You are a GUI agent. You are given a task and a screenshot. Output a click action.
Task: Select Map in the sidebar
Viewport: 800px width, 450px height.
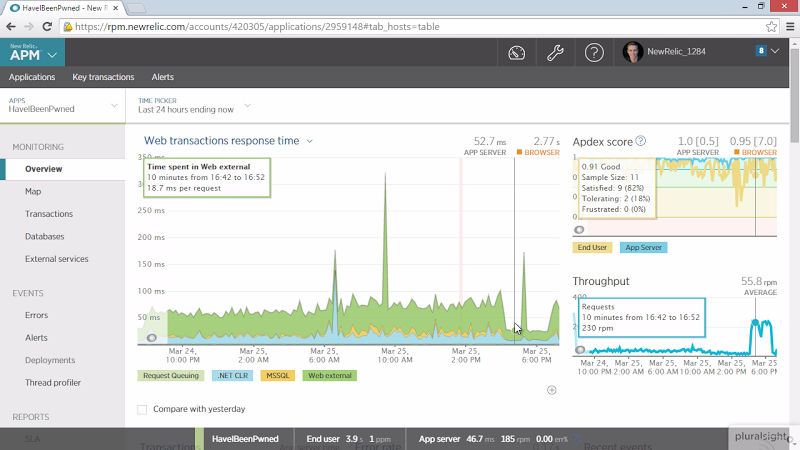coord(33,191)
